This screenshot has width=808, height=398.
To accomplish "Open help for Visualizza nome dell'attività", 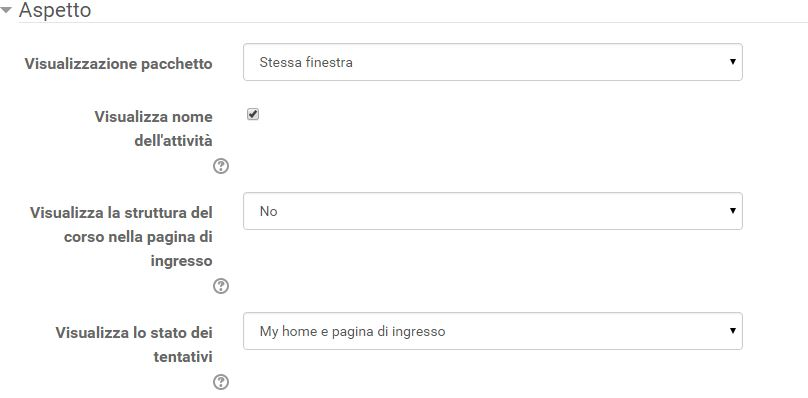I will pos(221,167).
